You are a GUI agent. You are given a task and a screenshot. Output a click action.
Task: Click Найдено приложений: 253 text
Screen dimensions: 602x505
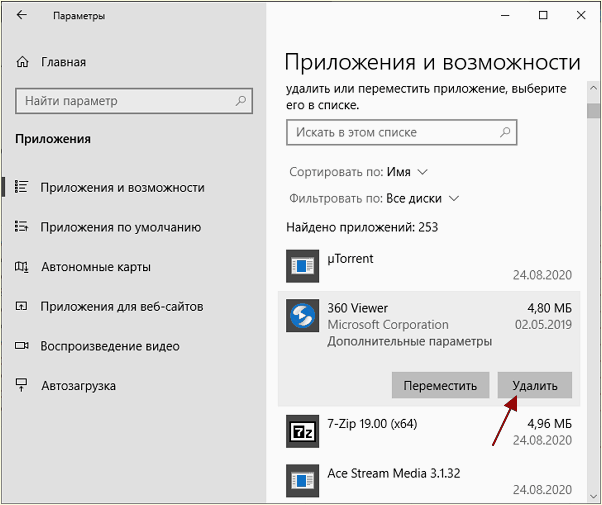[362, 227]
